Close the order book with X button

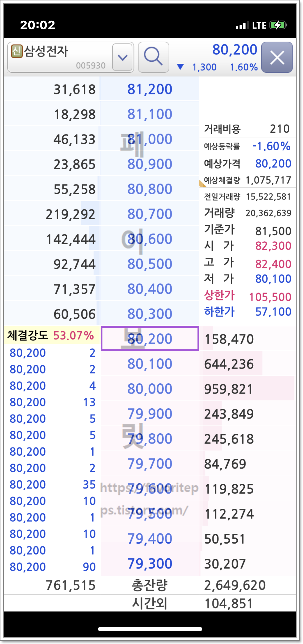pos(277,57)
